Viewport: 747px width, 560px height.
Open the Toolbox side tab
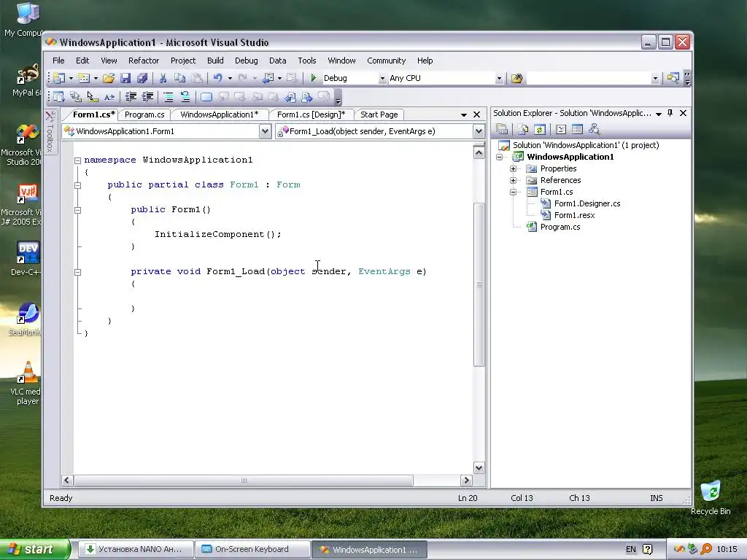point(50,131)
